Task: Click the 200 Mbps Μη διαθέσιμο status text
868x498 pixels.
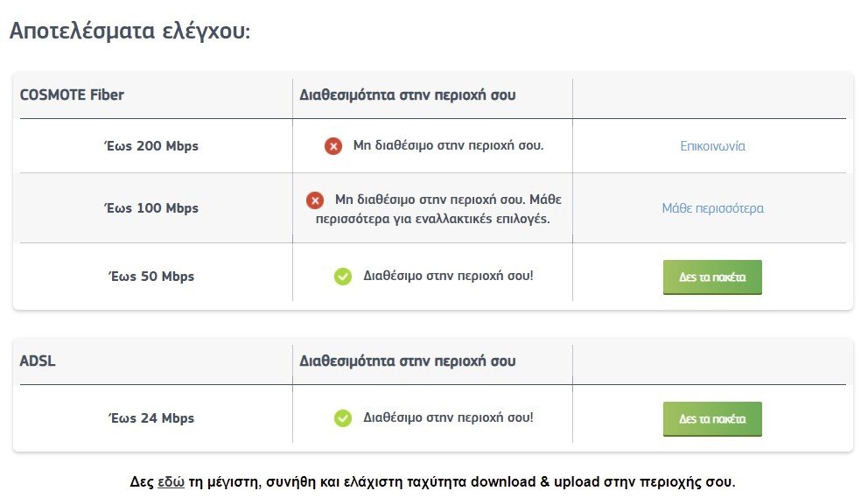Action: coord(448,145)
